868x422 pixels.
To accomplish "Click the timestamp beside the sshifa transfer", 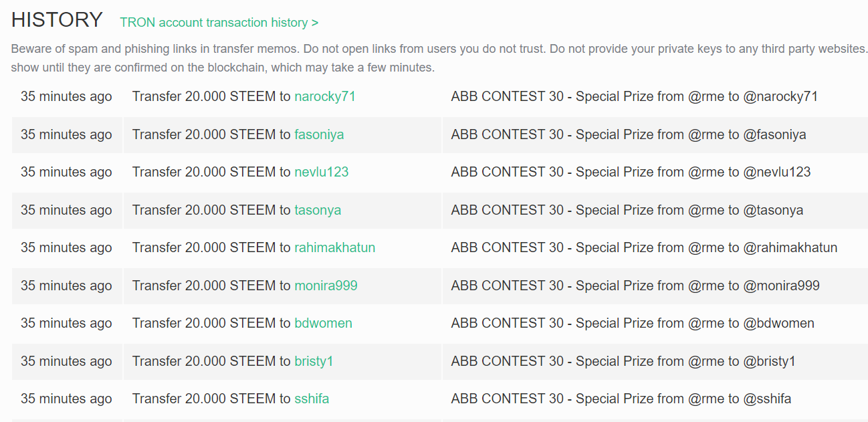I will [66, 399].
